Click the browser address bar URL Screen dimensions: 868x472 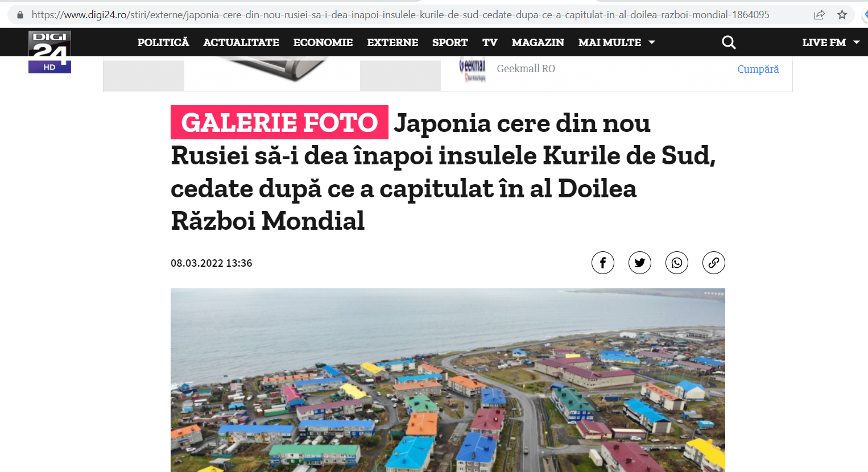click(x=400, y=15)
